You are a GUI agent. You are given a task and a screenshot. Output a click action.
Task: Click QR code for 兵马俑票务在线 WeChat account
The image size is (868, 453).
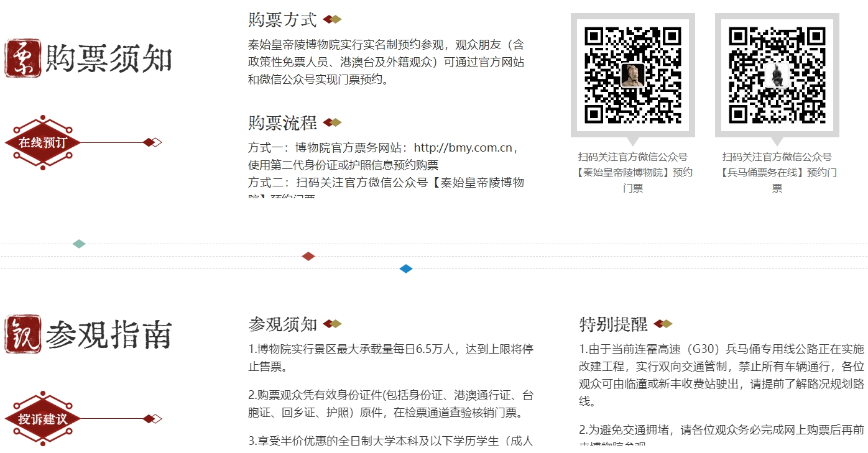click(x=777, y=75)
